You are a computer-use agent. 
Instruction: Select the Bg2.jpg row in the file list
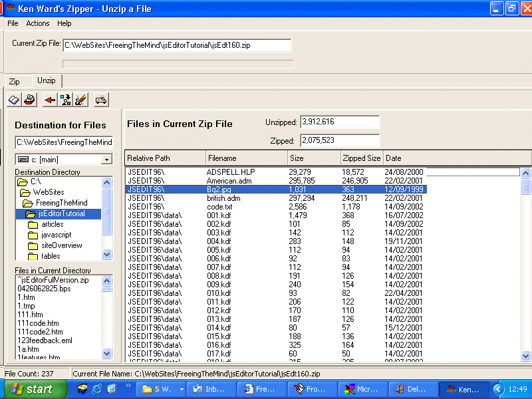click(x=233, y=189)
